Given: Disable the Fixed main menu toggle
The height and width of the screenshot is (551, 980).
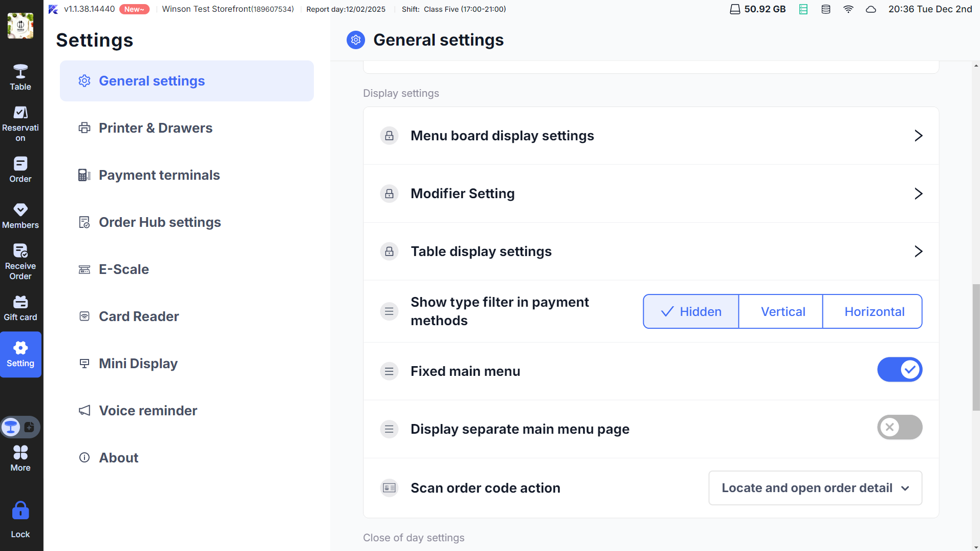Looking at the screenshot, I should [899, 370].
